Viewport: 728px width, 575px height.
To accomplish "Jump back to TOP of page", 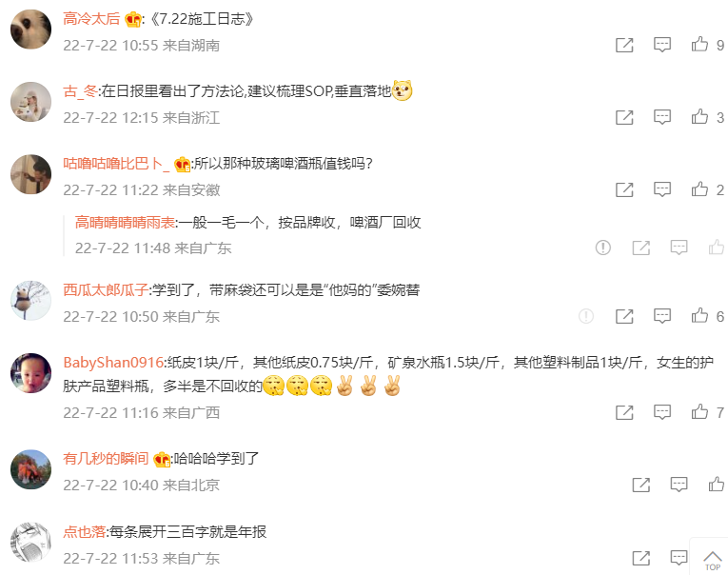I will 712,560.
